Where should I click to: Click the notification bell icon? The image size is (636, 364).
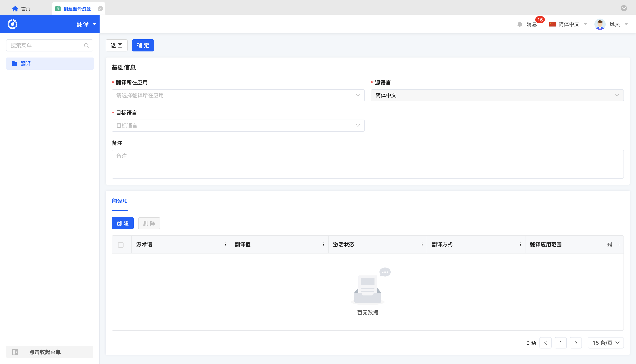519,24
